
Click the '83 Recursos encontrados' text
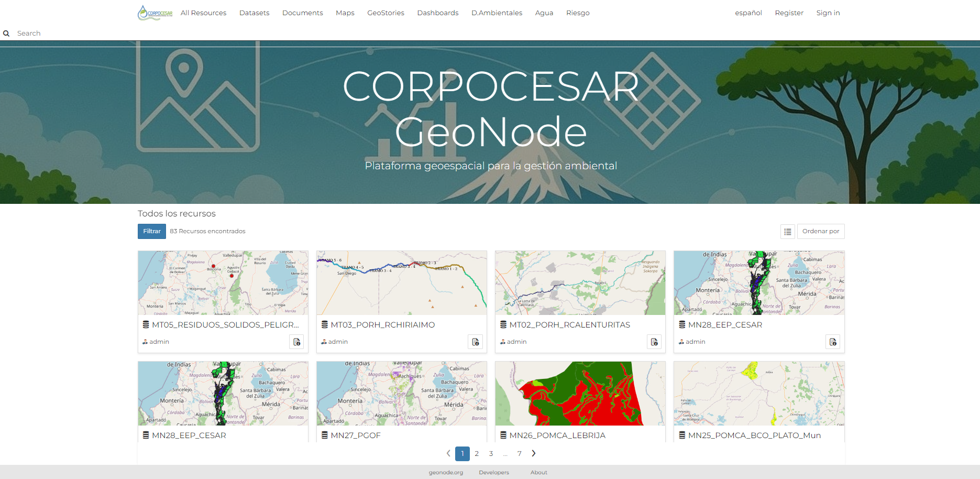point(207,231)
